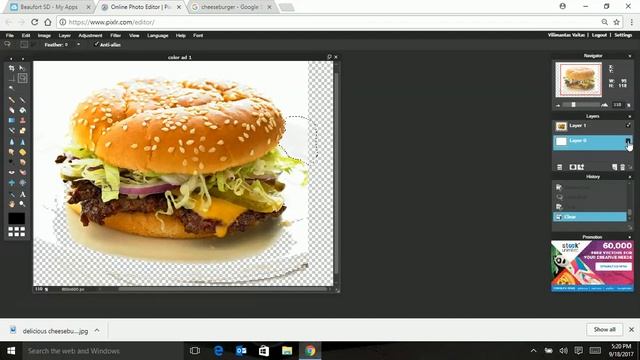Toggle visibility checkbox of Layer 0
This screenshot has width=640, height=360.
628,141
